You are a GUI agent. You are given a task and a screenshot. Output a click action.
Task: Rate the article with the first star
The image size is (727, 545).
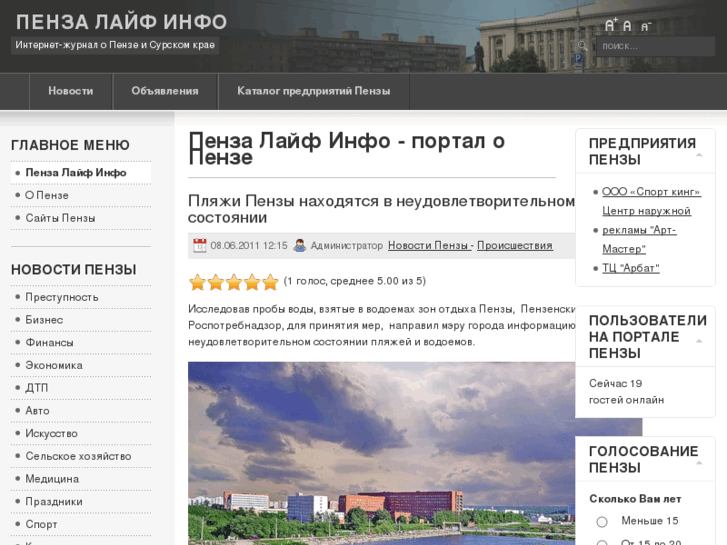click(x=197, y=282)
